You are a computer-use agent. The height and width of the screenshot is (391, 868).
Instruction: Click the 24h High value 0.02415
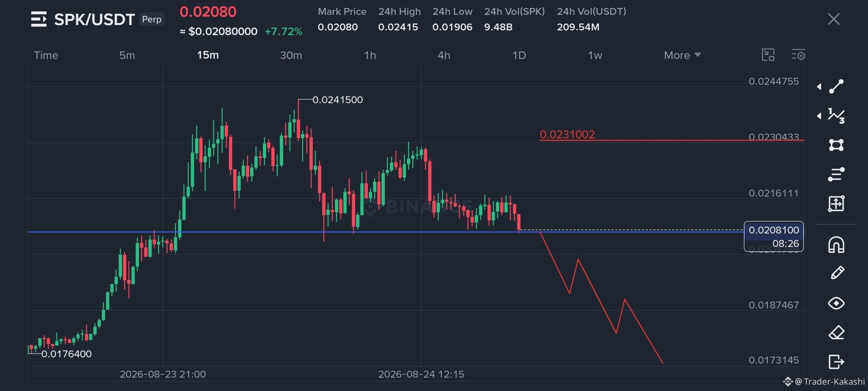398,27
